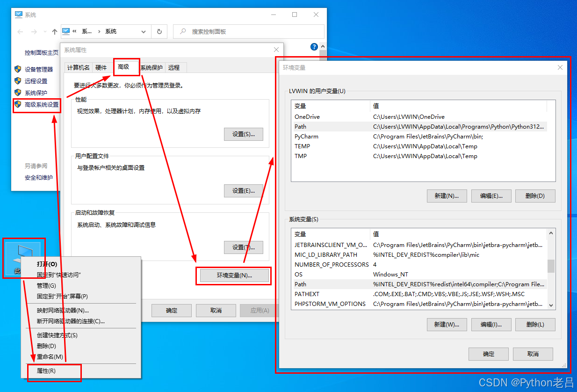The width and height of the screenshot is (577, 392).
Task: Switch to the 计算机名 tab
Action: [78, 67]
